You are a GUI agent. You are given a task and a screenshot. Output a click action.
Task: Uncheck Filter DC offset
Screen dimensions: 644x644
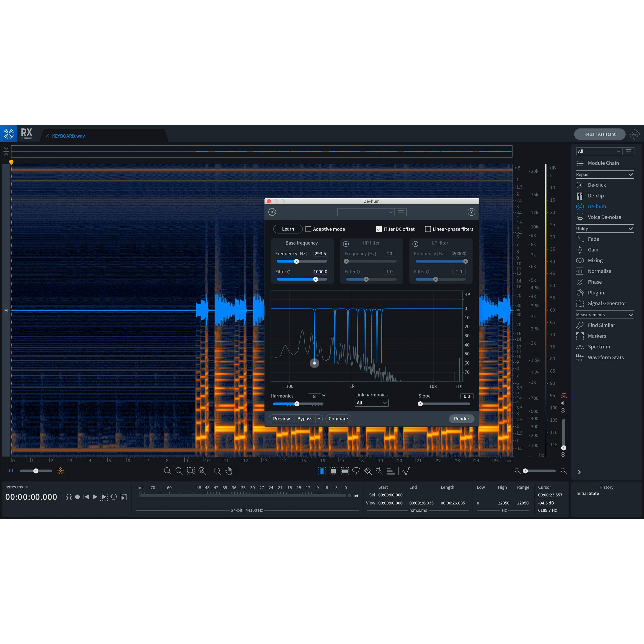click(x=379, y=229)
